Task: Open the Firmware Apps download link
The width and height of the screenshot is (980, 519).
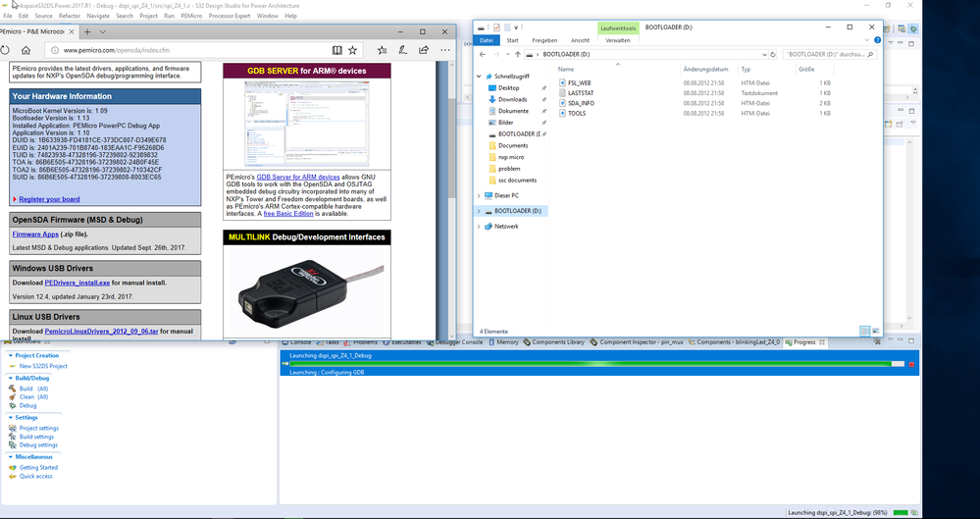Action: (35, 234)
